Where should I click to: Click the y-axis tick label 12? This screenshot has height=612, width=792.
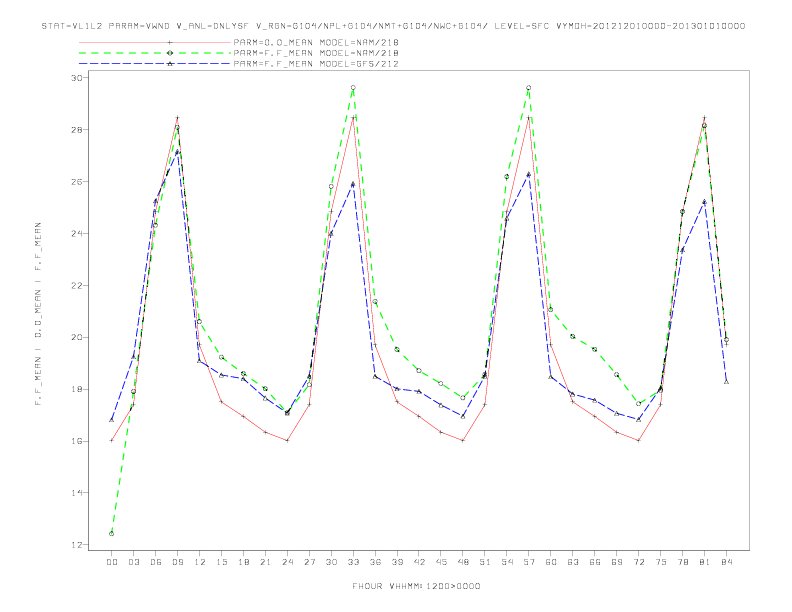(77, 545)
